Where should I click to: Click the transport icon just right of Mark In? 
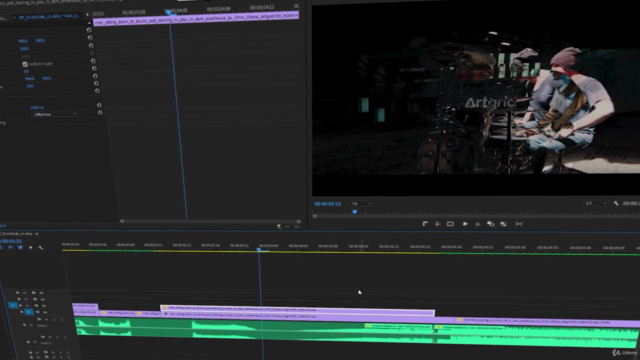pyautogui.click(x=438, y=224)
